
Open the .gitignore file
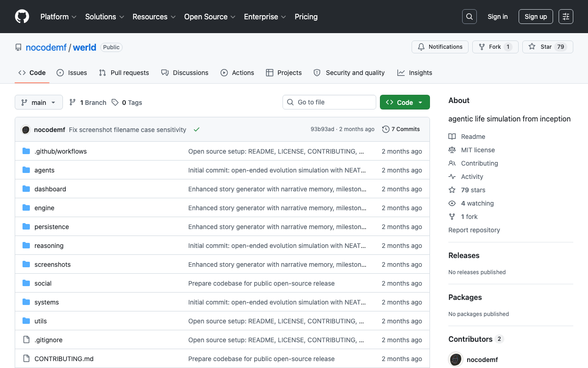click(x=48, y=340)
